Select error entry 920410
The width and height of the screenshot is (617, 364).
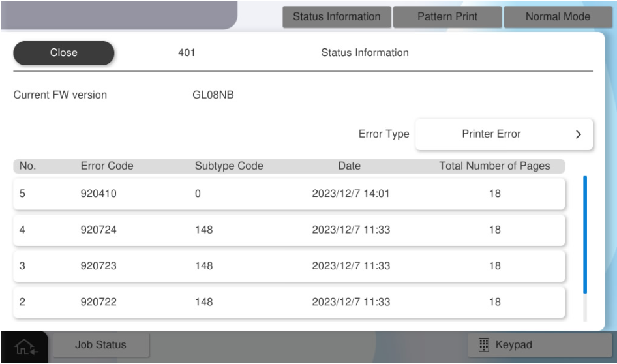coord(289,194)
